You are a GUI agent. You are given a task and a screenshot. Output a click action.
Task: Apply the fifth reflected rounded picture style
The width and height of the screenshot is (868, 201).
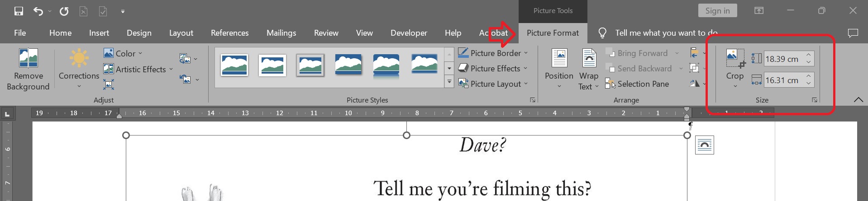tap(386, 65)
